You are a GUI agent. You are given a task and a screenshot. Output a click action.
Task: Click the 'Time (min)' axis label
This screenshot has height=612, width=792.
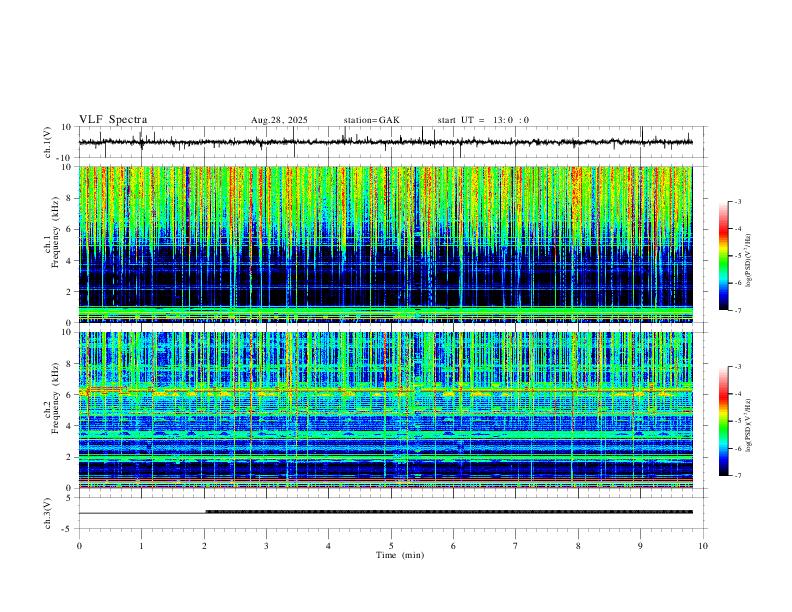click(400, 555)
